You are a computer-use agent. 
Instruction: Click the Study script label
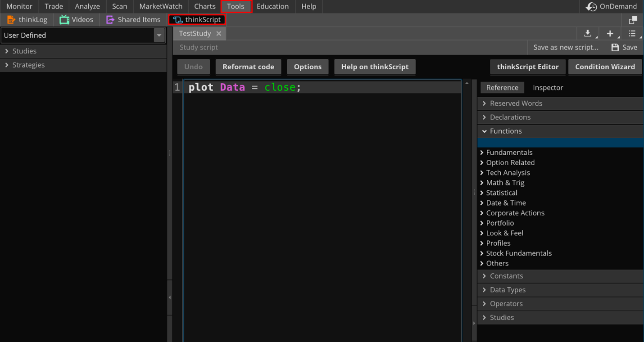click(x=199, y=47)
